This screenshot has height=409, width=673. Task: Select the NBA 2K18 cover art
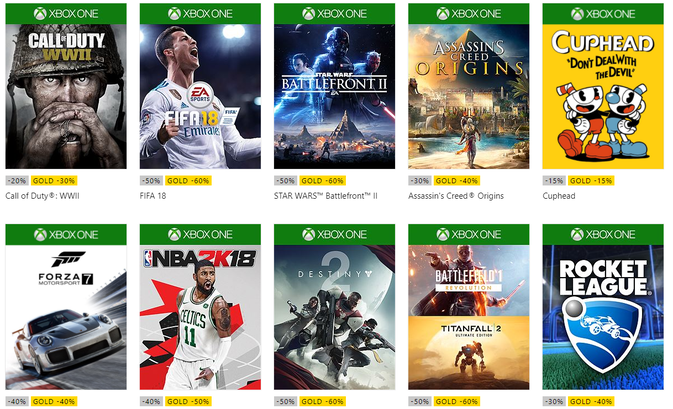(200, 318)
